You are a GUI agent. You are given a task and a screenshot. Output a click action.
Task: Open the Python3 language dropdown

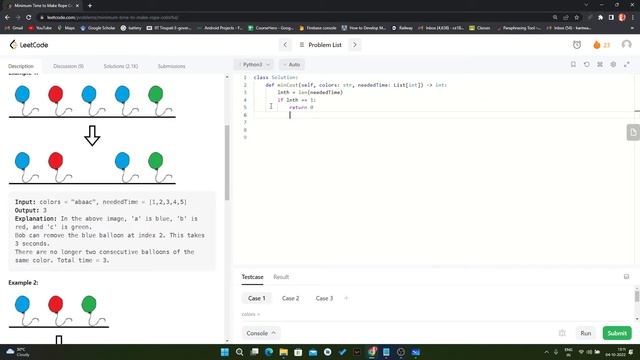coord(254,64)
